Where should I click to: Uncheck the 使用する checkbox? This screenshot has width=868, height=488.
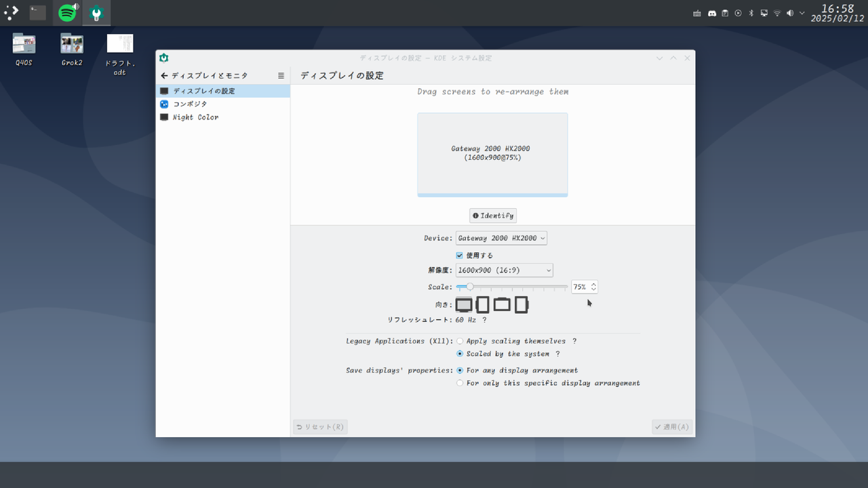460,255
